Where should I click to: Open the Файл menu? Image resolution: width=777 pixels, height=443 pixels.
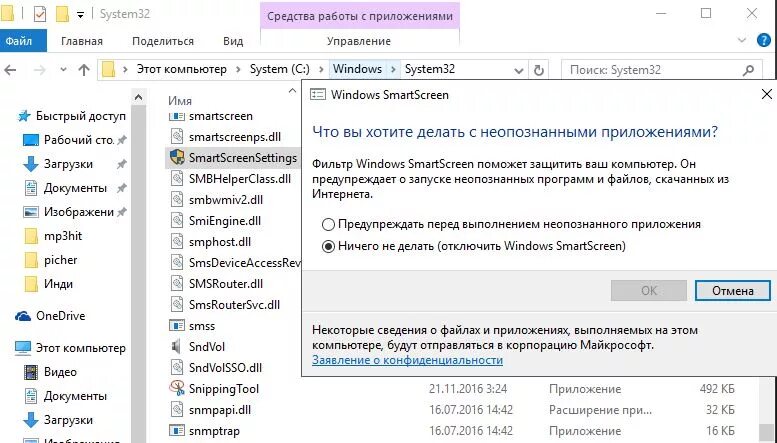[x=19, y=41]
